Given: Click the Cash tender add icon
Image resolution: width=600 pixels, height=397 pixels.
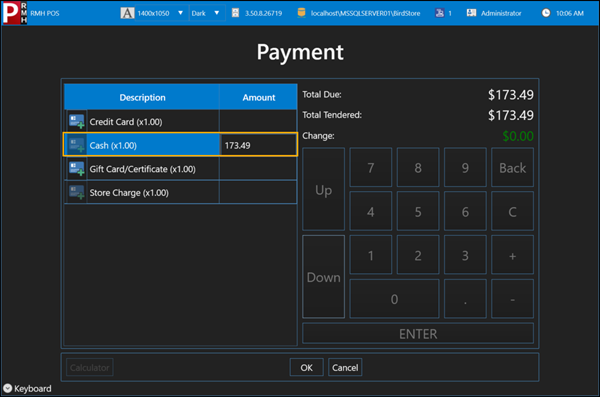Looking at the screenshot, I should pos(76,145).
